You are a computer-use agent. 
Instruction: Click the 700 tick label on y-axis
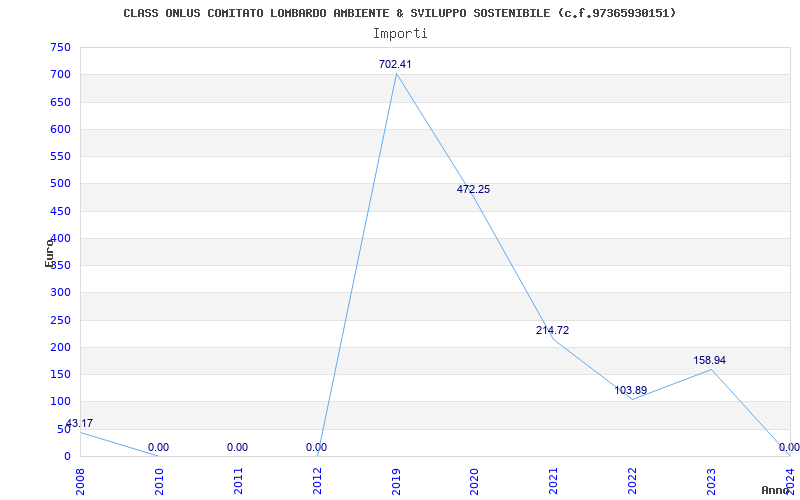[60, 74]
